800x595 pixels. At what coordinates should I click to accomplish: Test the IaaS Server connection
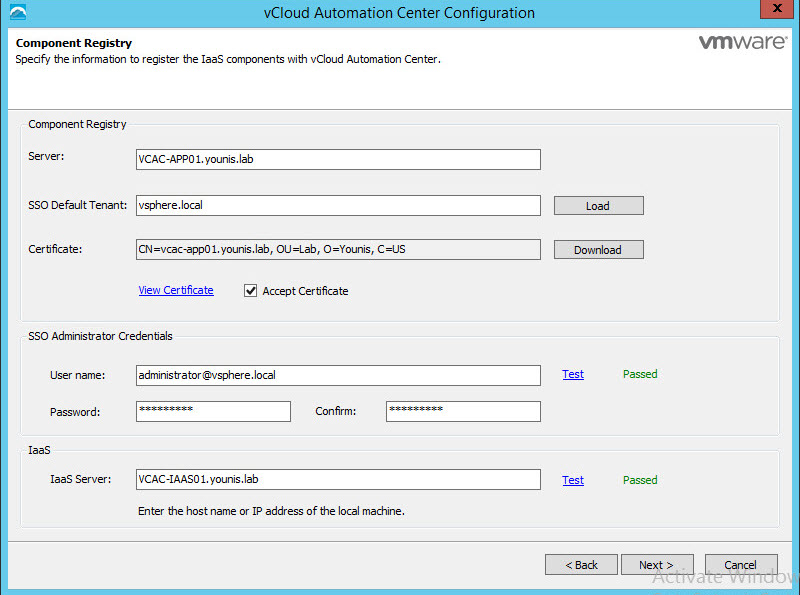tap(573, 480)
